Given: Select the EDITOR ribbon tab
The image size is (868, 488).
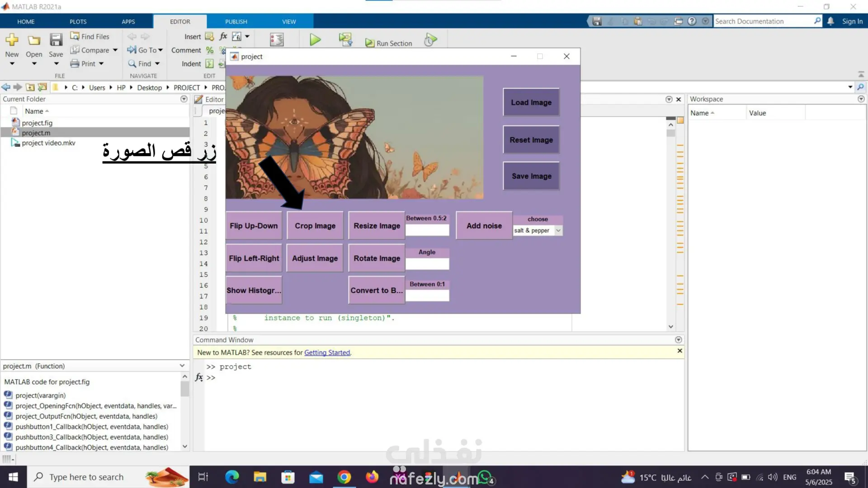Looking at the screenshot, I should 180,22.
